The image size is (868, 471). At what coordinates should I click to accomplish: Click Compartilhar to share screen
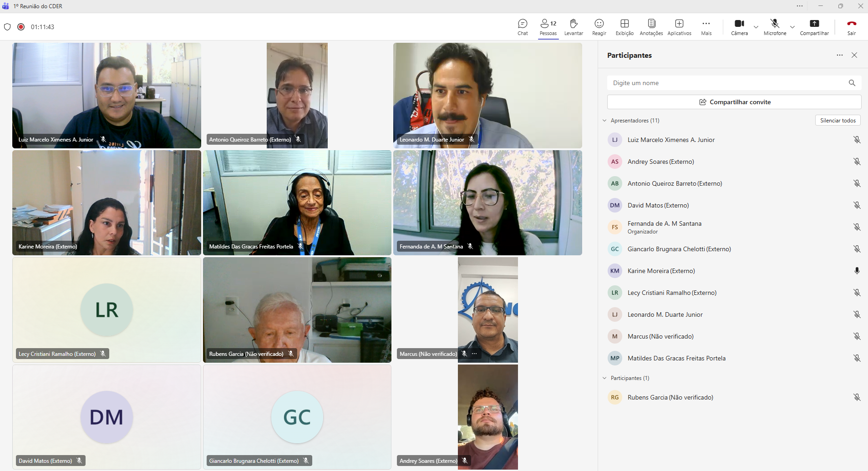coord(814,26)
